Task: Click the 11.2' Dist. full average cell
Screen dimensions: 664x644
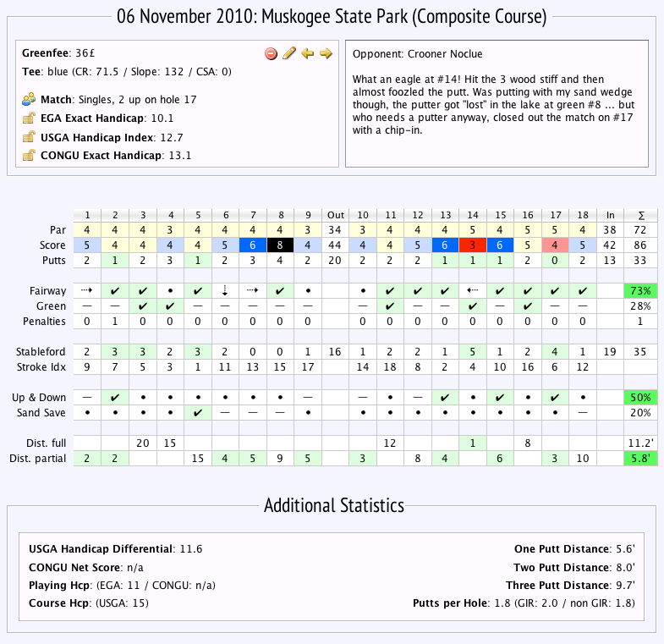Action: click(x=640, y=443)
